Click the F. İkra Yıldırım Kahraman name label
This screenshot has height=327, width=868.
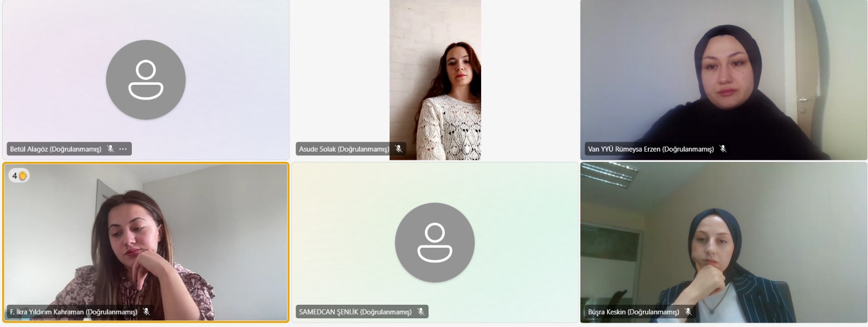click(x=73, y=312)
